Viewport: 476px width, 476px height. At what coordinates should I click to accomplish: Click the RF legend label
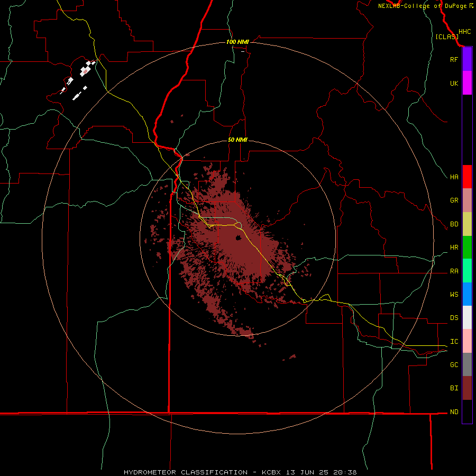click(x=454, y=59)
